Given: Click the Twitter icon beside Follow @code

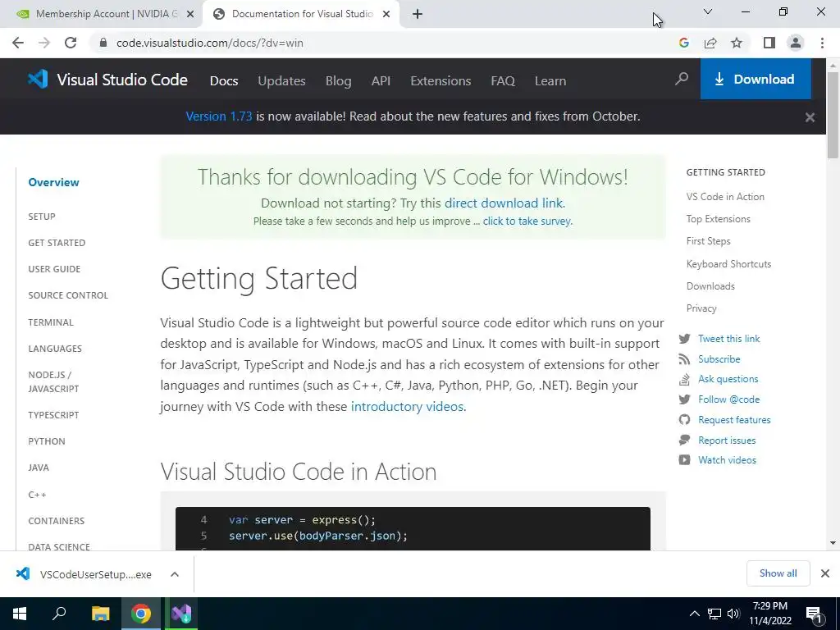Looking at the screenshot, I should click(x=685, y=399).
